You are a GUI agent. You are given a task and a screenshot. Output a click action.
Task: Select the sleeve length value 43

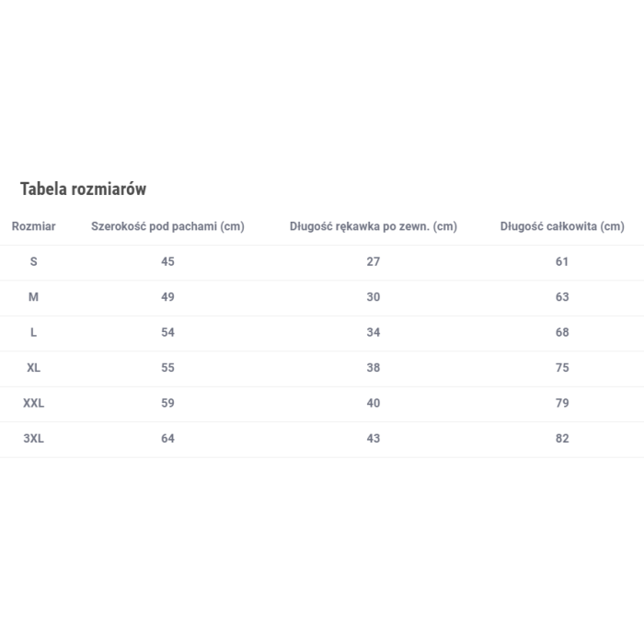tap(373, 438)
